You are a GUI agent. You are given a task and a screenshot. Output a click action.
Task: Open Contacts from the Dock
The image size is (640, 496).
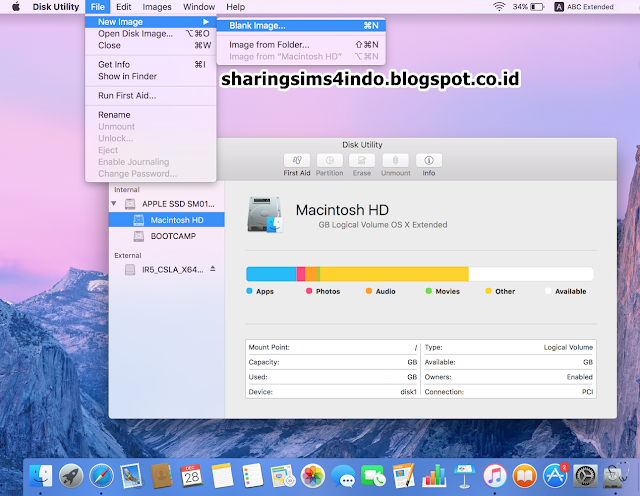point(162,476)
